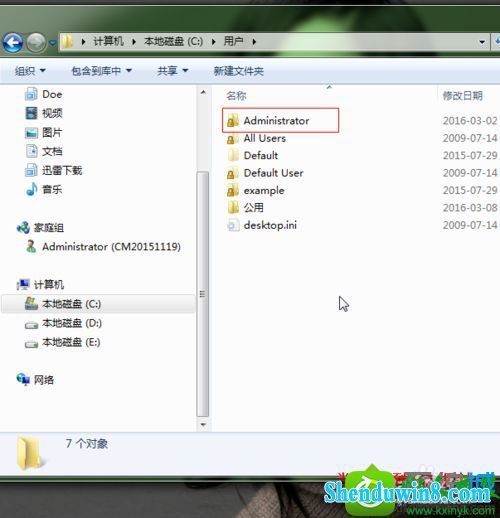This screenshot has height=518, width=500.
Task: Click the desktop.ini file name
Action: point(270,225)
